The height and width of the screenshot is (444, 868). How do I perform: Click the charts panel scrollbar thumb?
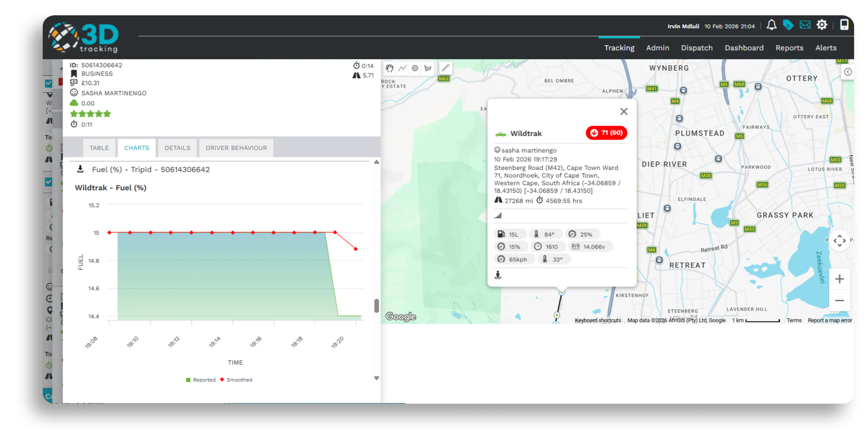(376, 306)
